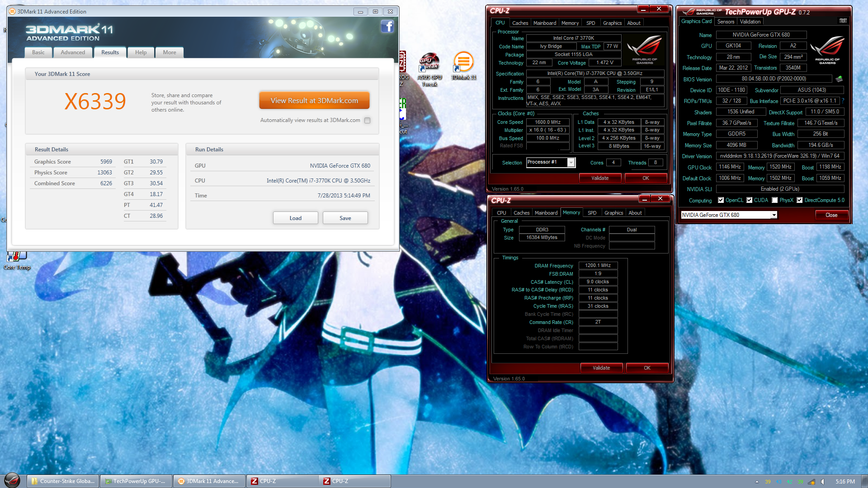Click the Bus Interface question mark in GPU-Z
868x488 pixels.
(x=843, y=101)
